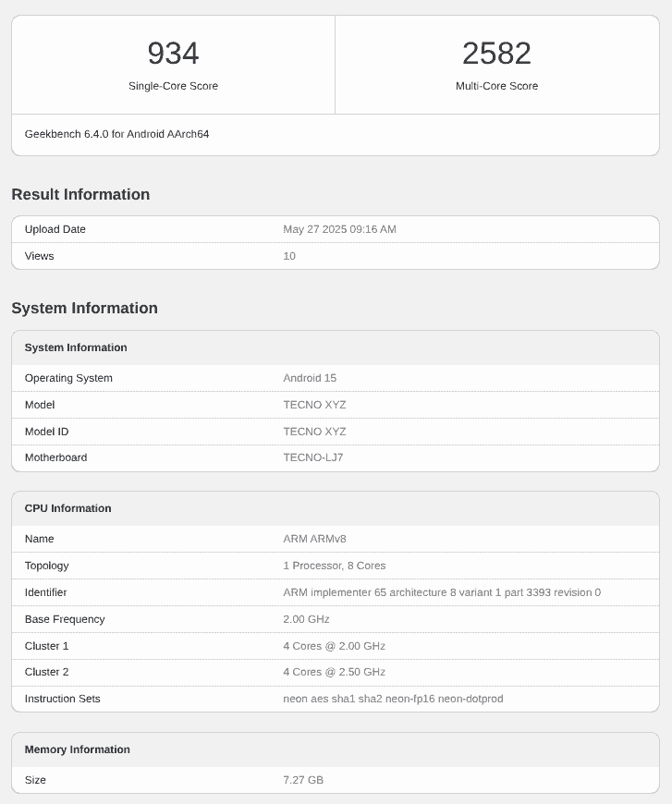Click the 2582 multi-core score number

click(496, 54)
